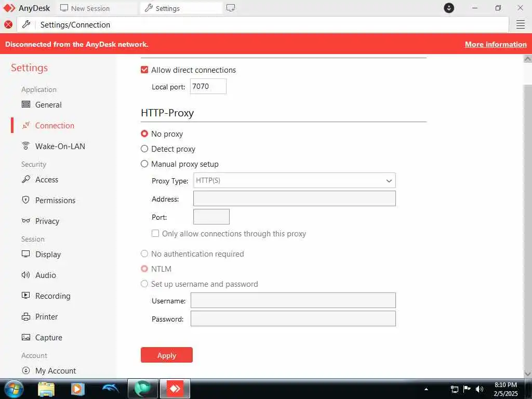Click the proxy Port field

coord(211,217)
